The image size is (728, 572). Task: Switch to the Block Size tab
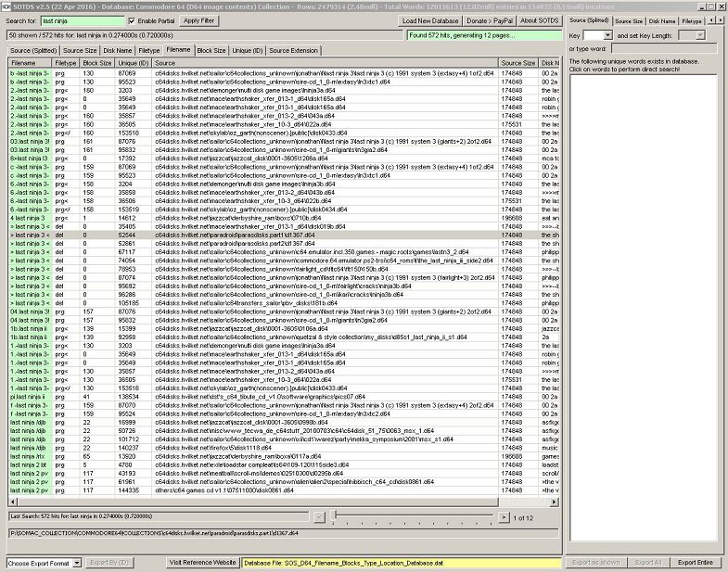(211, 50)
